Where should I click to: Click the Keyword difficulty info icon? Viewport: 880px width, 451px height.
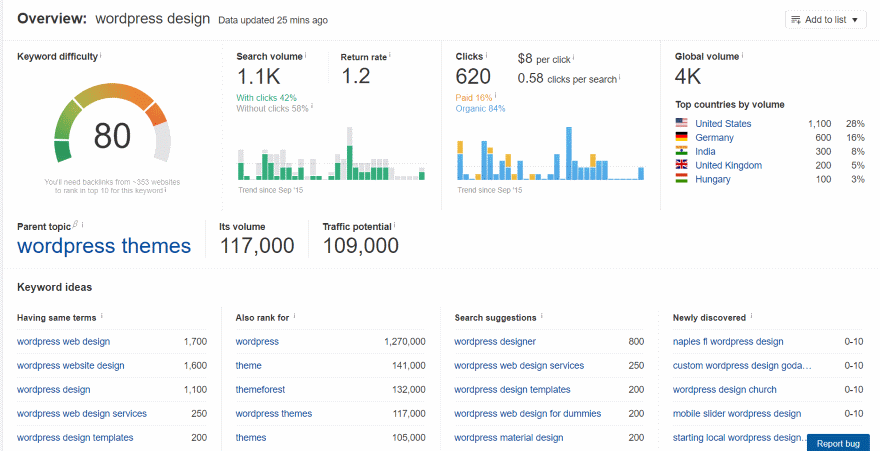click(x=101, y=56)
